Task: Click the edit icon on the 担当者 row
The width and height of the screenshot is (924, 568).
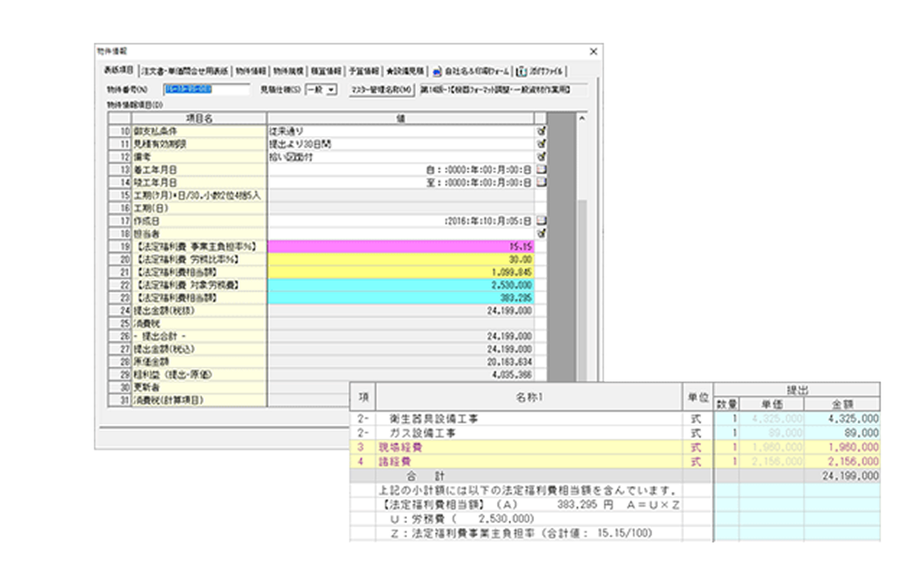Action: tap(541, 232)
